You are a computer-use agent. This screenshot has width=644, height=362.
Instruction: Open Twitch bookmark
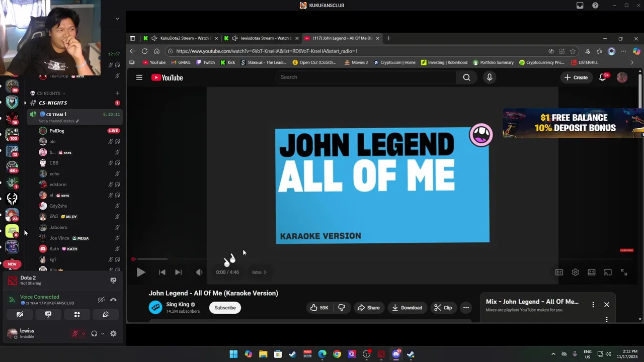[x=205, y=62]
